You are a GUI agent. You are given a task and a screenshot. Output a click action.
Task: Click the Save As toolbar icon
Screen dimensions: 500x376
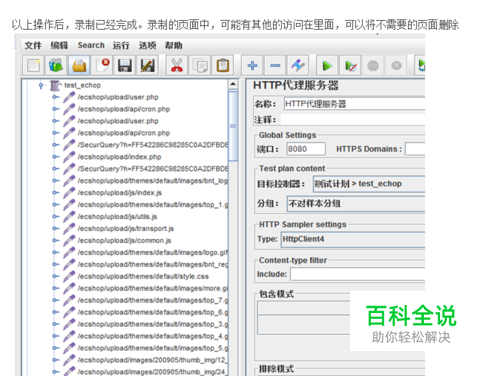(x=147, y=65)
